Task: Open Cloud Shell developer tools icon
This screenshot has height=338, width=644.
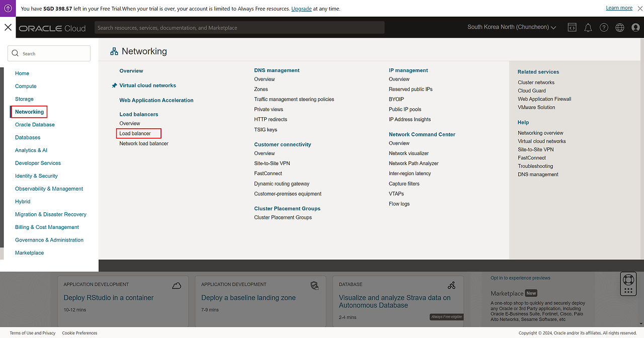Action: [572, 28]
